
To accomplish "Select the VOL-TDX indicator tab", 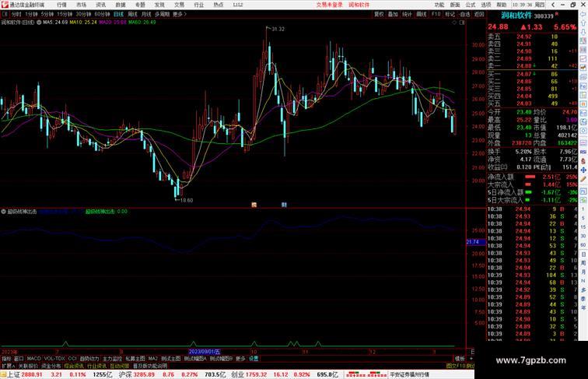I will 54,359.
